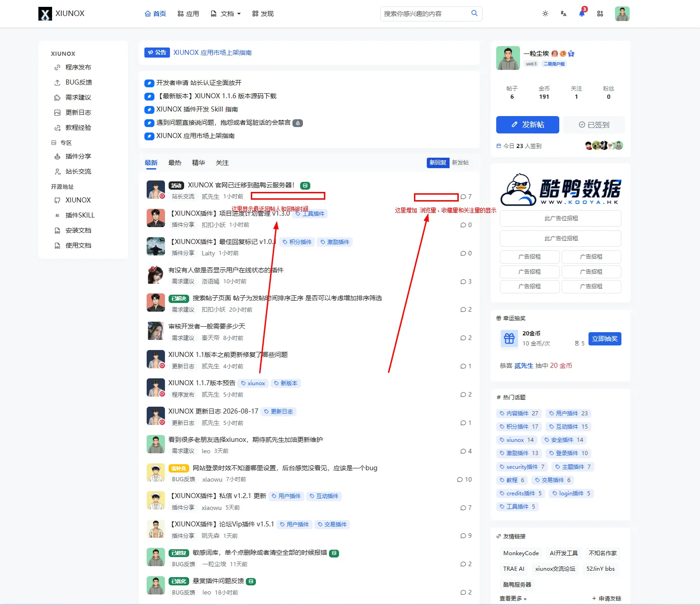
Task: Open the 酷鸭数据 advertisement banner
Action: [x=561, y=189]
